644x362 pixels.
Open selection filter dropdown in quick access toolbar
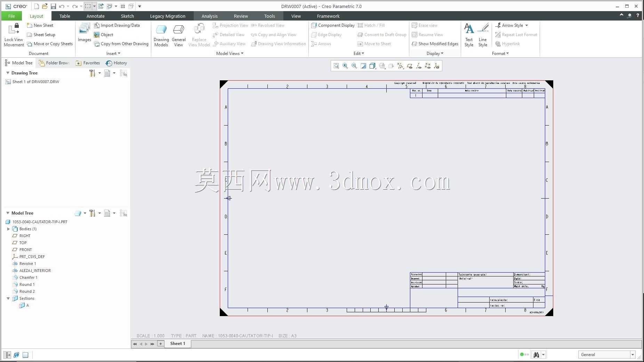coord(94,6)
